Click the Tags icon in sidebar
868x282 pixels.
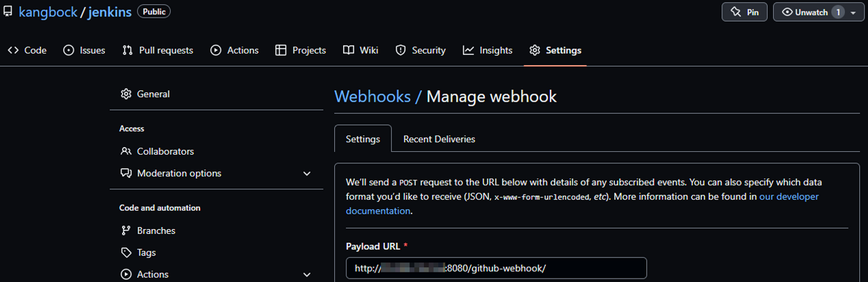click(125, 252)
